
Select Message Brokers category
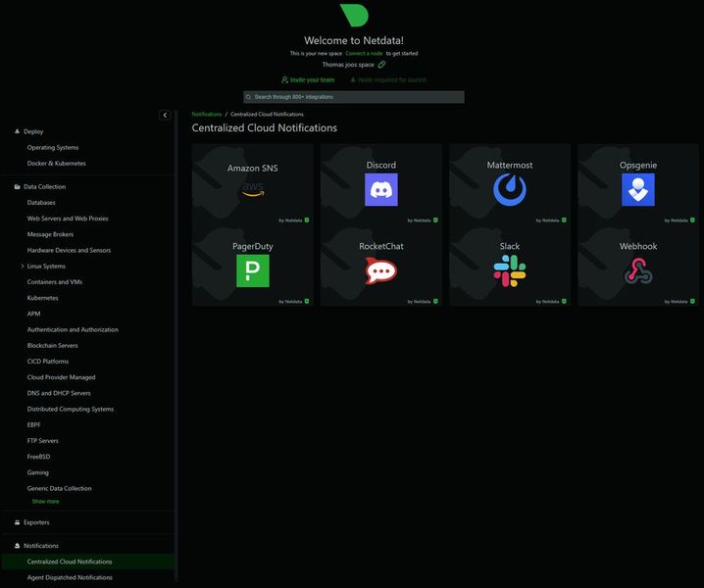pos(50,234)
